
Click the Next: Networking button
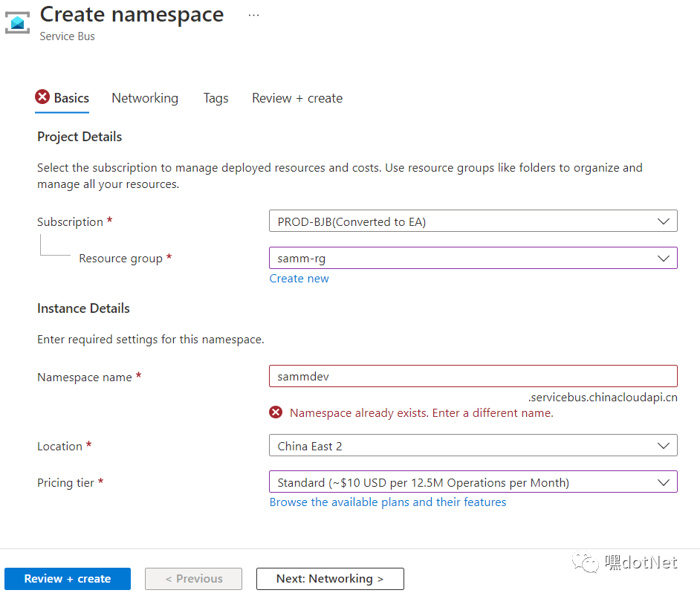(x=330, y=579)
